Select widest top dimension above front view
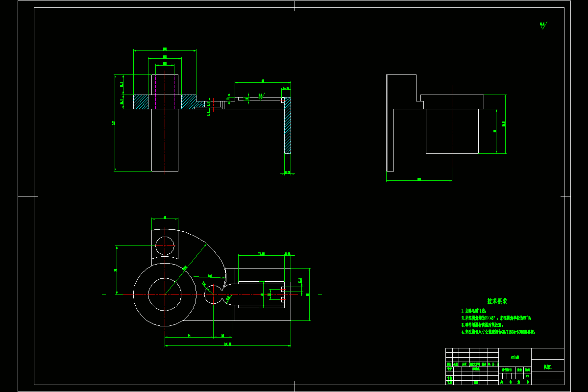This screenshot has height=392, width=588. [x=165, y=49]
